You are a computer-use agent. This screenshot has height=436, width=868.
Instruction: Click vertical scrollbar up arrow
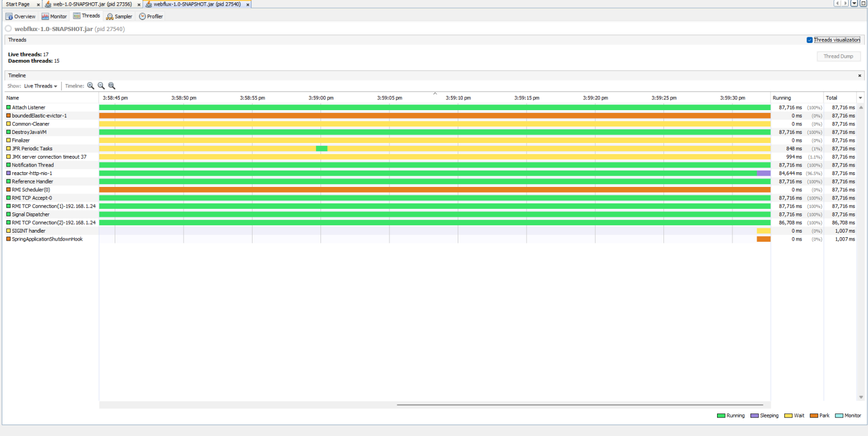click(x=861, y=107)
